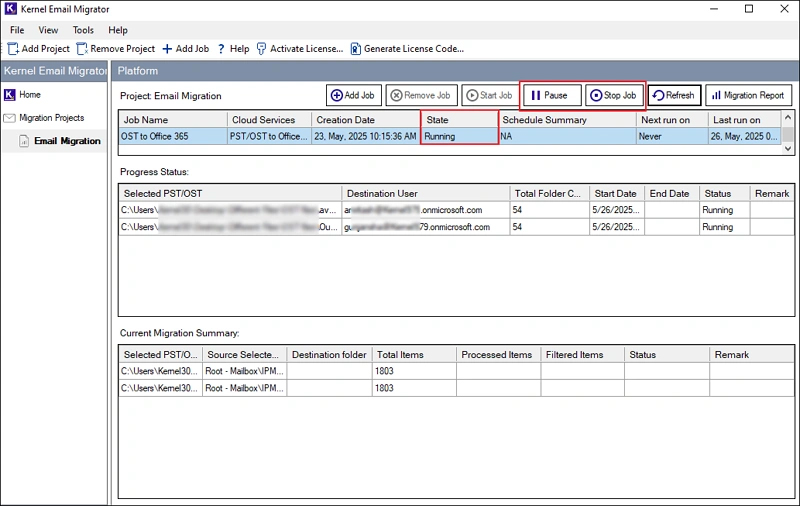
Task: Click the Filtered Items column header
Action: click(x=582, y=355)
